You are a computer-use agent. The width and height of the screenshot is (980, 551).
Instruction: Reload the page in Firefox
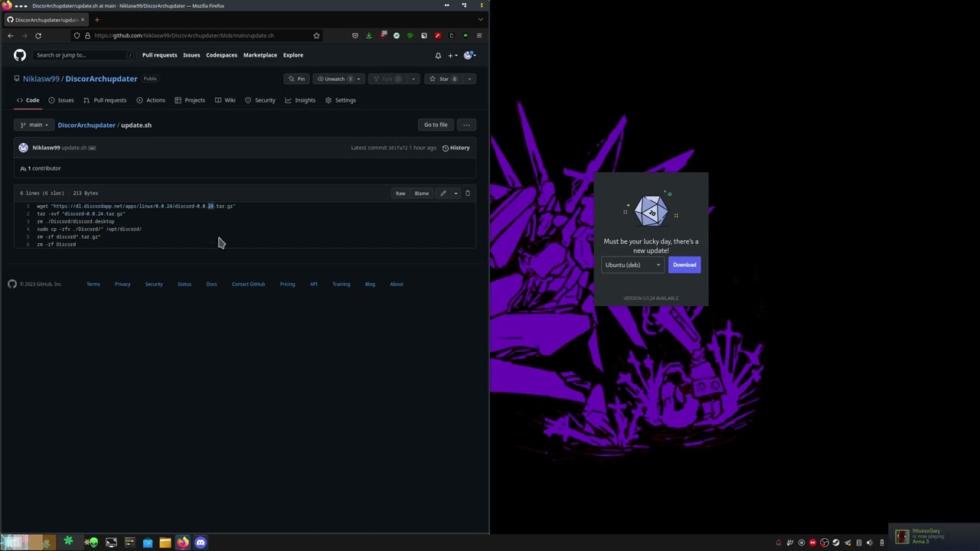coord(38,35)
